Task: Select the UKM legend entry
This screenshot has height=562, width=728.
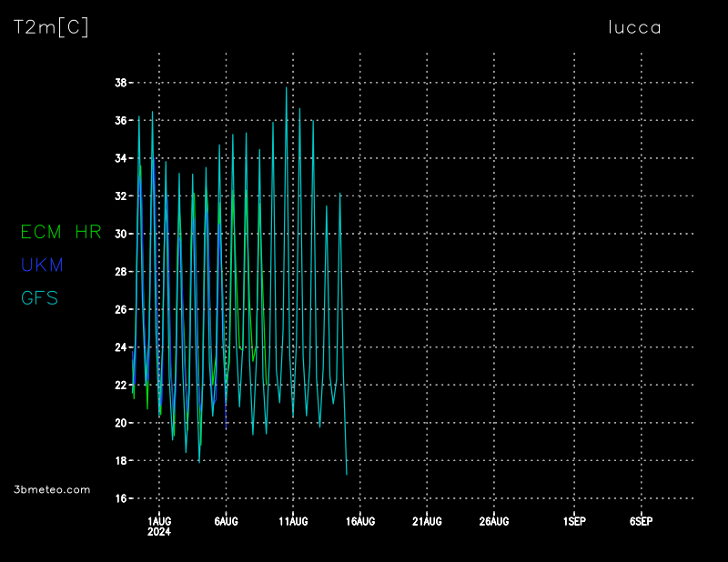Action: (x=42, y=265)
